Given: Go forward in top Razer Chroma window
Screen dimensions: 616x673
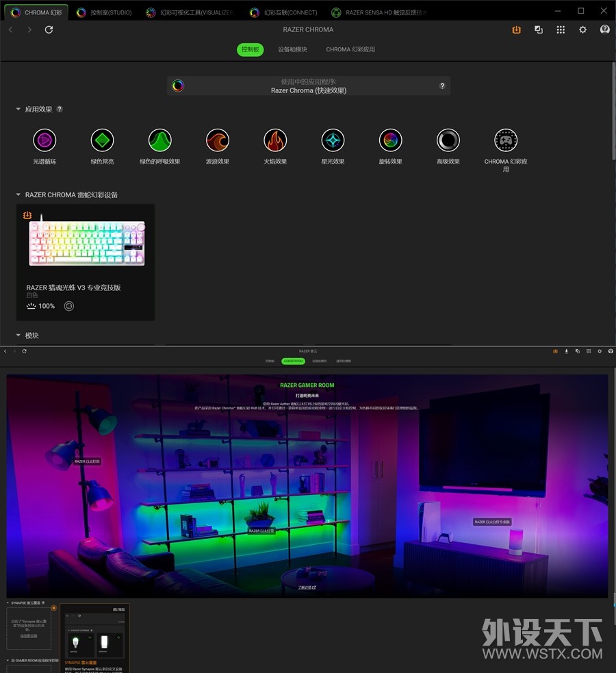Looking at the screenshot, I should pyautogui.click(x=29, y=29).
